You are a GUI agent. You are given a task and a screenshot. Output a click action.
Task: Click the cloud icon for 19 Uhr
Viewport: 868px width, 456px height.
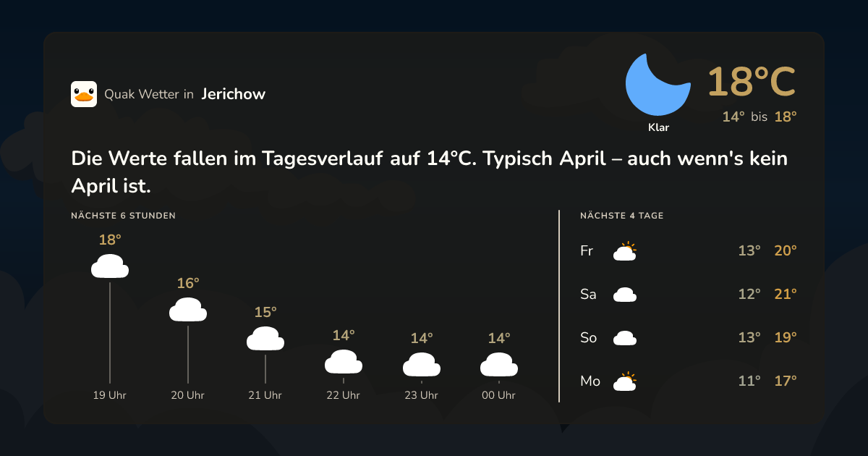(x=110, y=266)
